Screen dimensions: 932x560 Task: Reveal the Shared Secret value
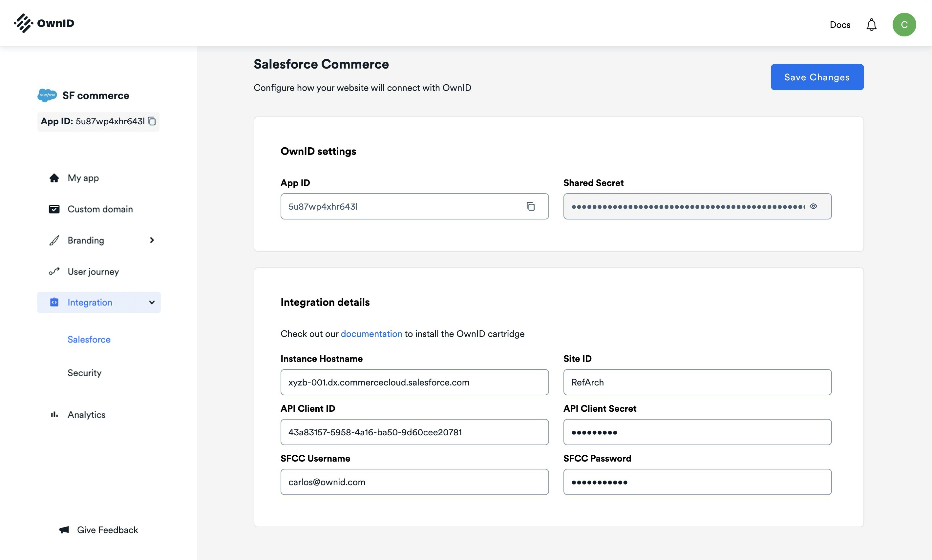click(814, 206)
